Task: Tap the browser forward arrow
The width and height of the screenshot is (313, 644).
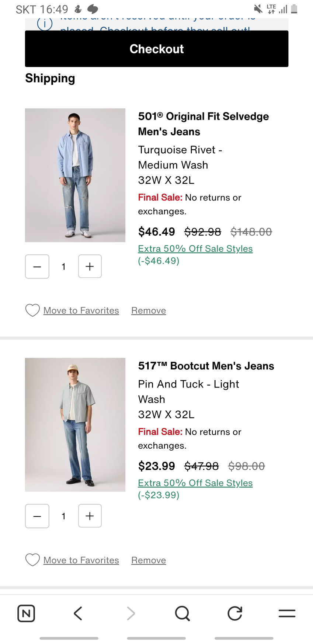Action: tap(131, 613)
